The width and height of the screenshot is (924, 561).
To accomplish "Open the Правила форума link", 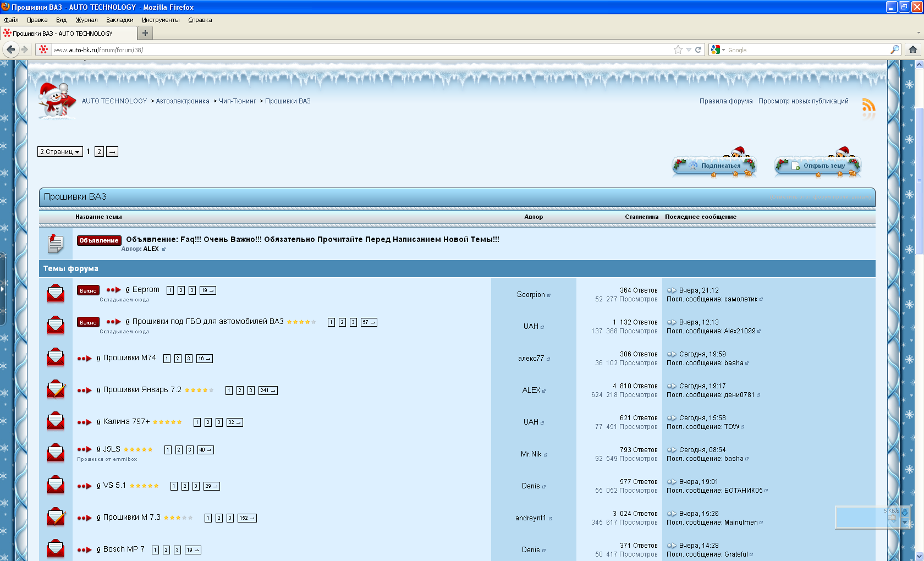I will click(x=726, y=101).
